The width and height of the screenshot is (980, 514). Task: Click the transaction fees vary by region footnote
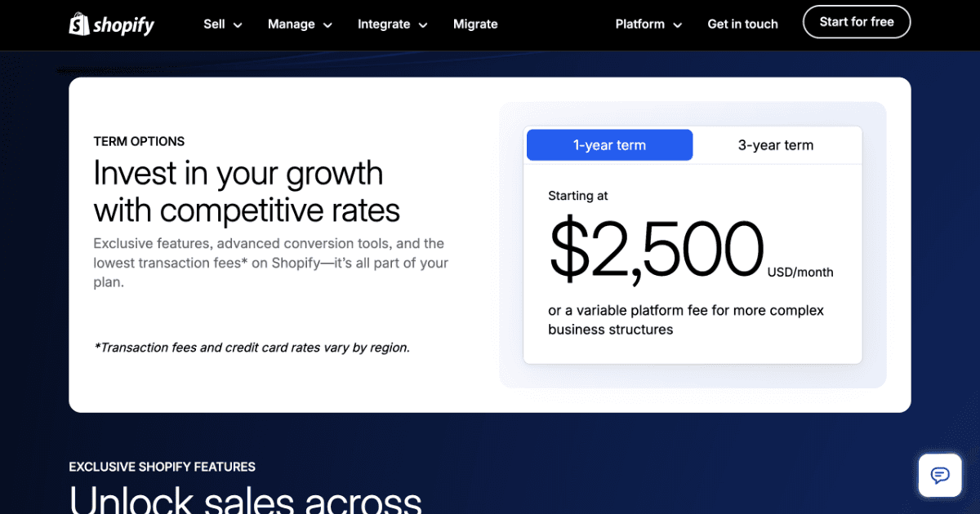(x=252, y=348)
